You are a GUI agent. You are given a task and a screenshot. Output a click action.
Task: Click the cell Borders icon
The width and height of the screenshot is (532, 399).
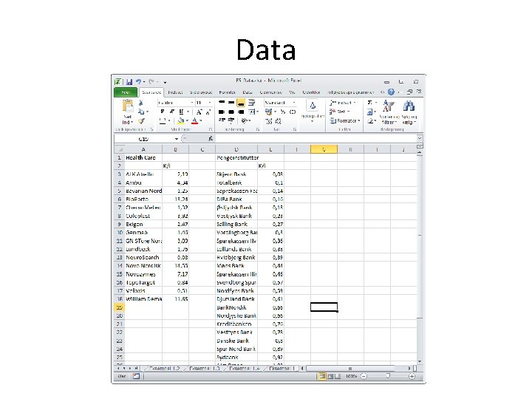[163, 120]
